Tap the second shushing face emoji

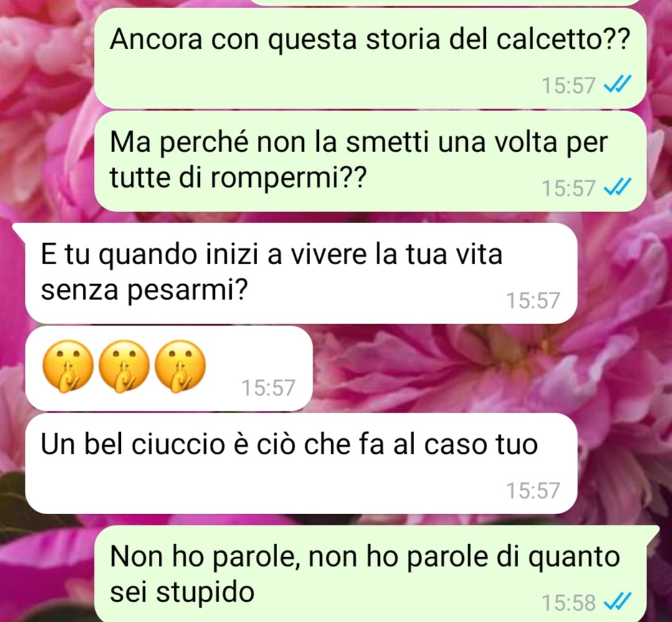(x=124, y=366)
